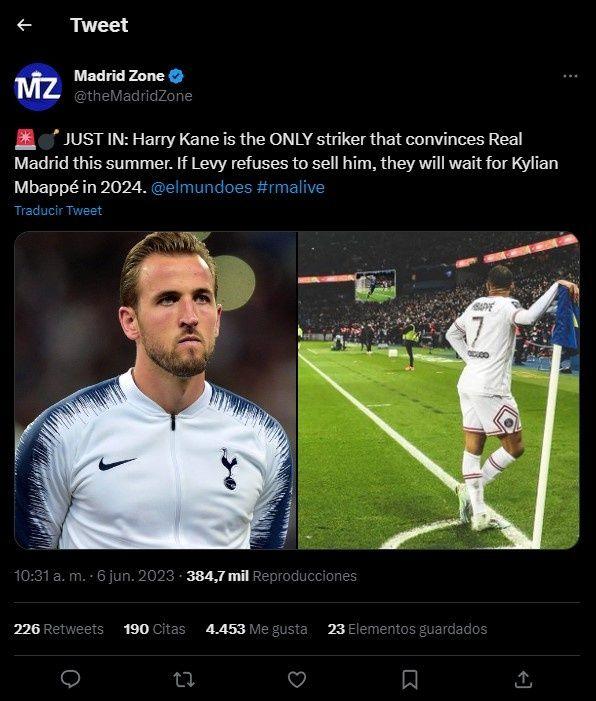The height and width of the screenshot is (701, 596).
Task: View the 4.453 Me gusta list
Action: 257,629
